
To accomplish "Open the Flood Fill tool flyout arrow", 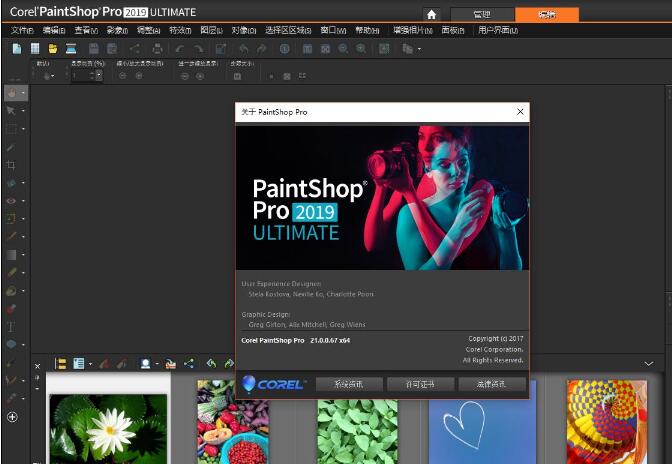I will [23, 255].
